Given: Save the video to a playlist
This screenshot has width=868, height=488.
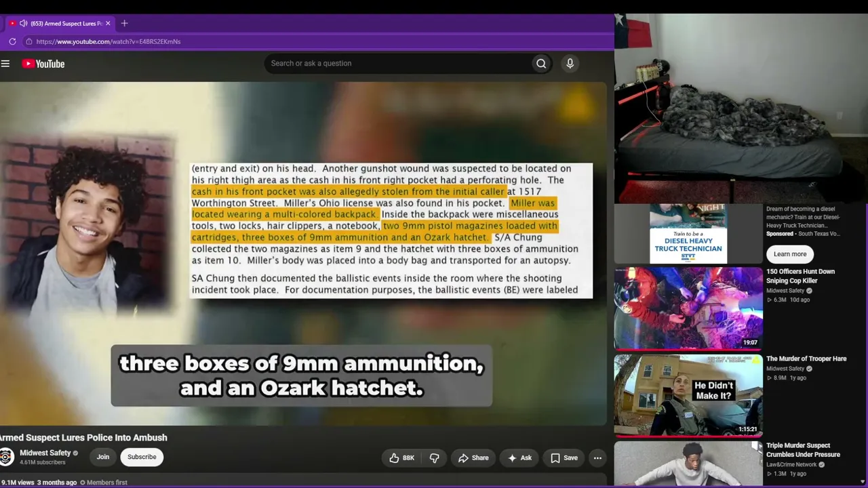Looking at the screenshot, I should pyautogui.click(x=564, y=458).
